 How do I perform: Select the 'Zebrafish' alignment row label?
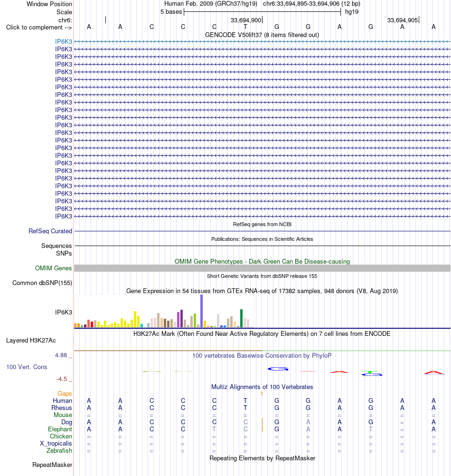click(x=59, y=450)
